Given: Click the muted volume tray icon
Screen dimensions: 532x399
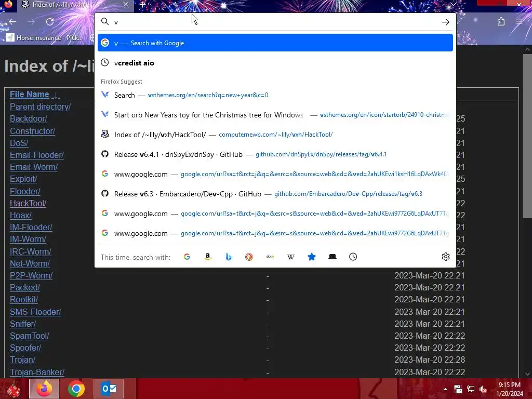Looking at the screenshot, I should coord(483,389).
